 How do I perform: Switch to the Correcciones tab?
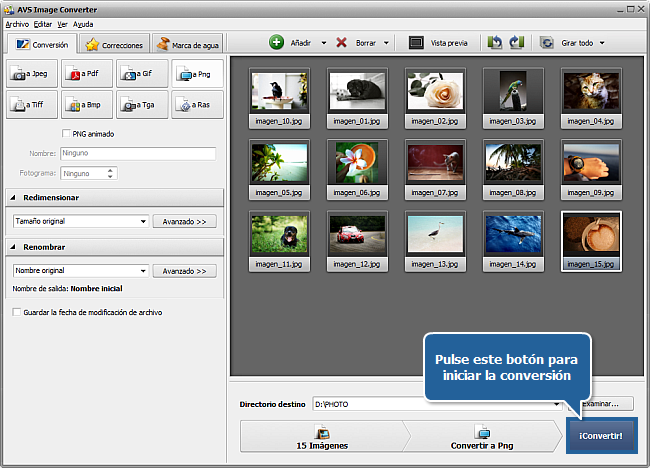[x=115, y=45]
